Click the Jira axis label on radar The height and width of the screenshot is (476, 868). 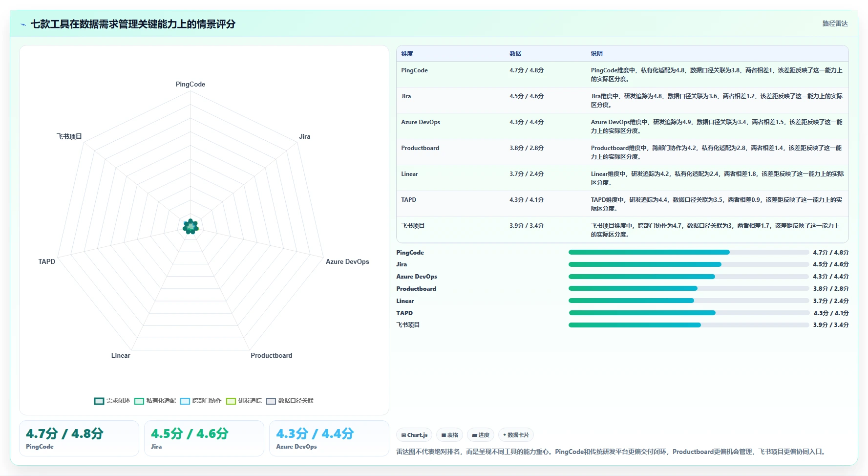point(305,136)
